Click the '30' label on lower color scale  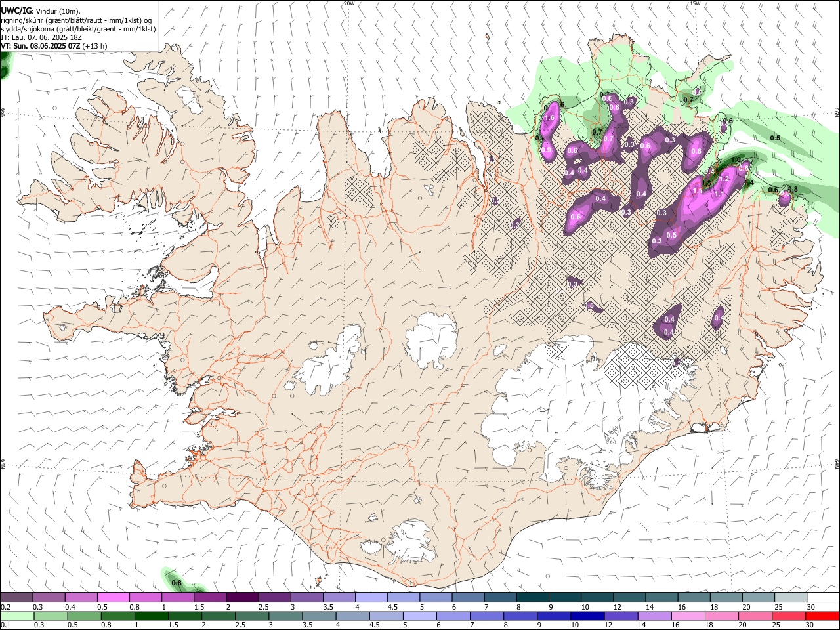(811, 626)
